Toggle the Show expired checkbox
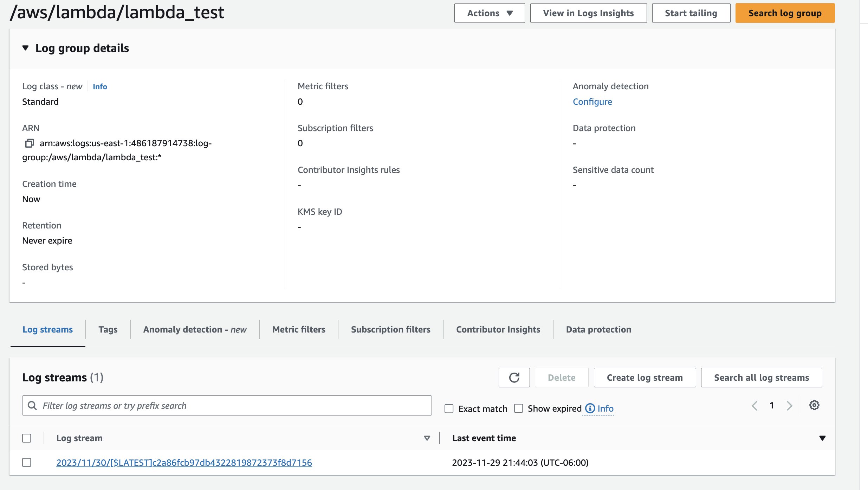This screenshot has height=490, width=868. [518, 408]
